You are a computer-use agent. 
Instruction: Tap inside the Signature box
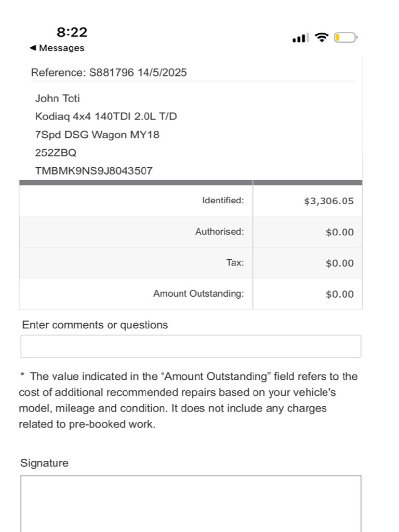click(x=191, y=503)
